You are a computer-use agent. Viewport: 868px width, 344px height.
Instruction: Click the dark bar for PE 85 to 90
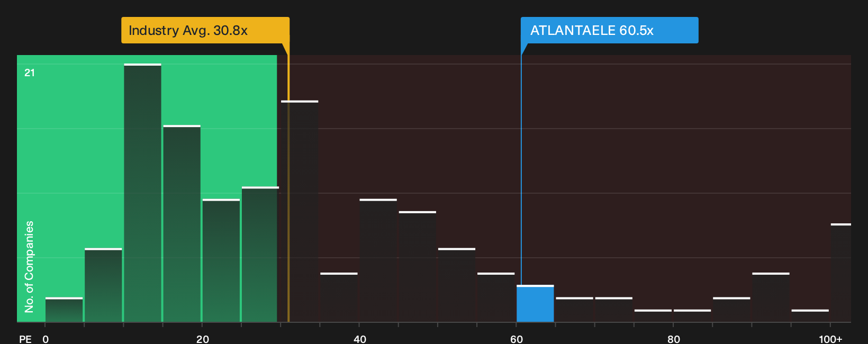[731, 310]
